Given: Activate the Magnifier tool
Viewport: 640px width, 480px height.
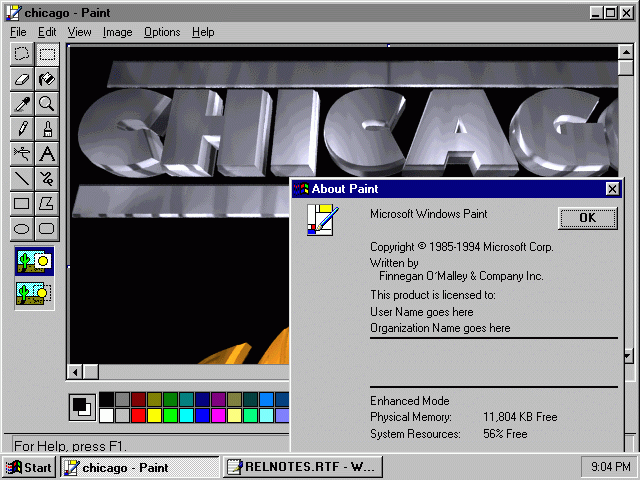Looking at the screenshot, I should click(x=47, y=104).
